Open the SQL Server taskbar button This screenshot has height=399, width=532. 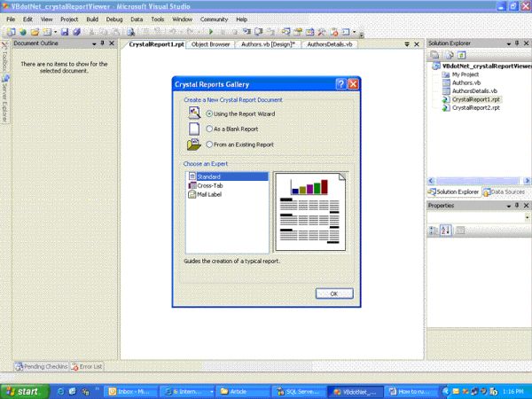click(299, 392)
